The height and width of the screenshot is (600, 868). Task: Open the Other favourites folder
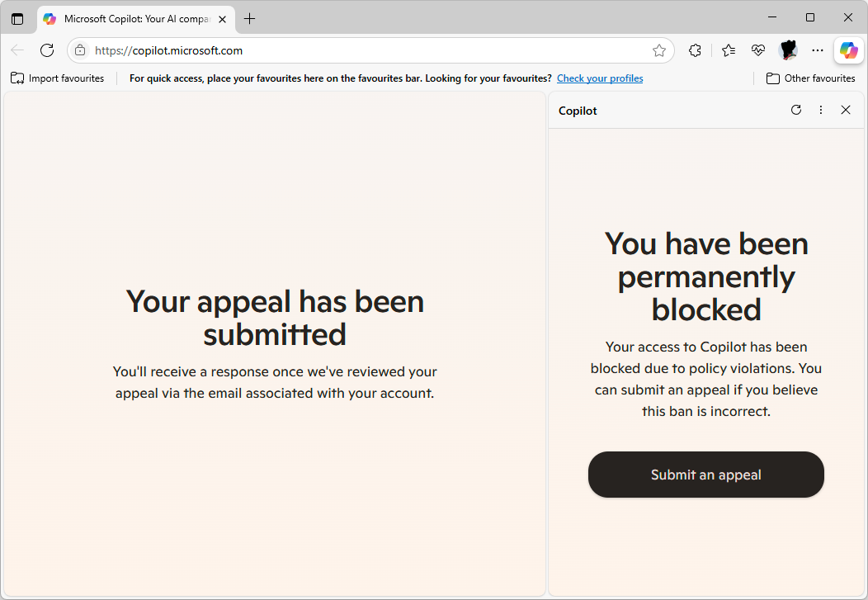pos(810,78)
